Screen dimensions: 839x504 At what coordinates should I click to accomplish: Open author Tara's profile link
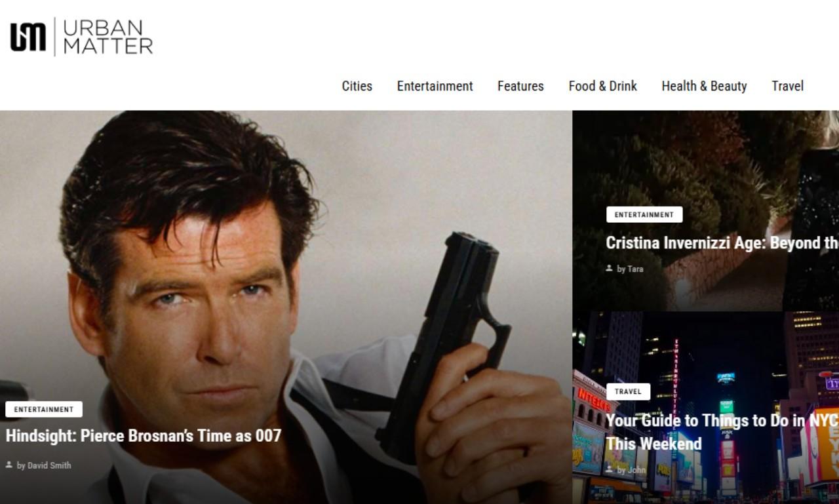coord(634,269)
